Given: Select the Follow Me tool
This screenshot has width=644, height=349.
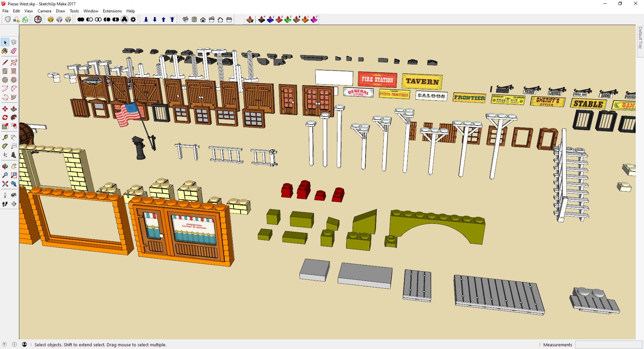Looking at the screenshot, I should pyautogui.click(x=14, y=117).
